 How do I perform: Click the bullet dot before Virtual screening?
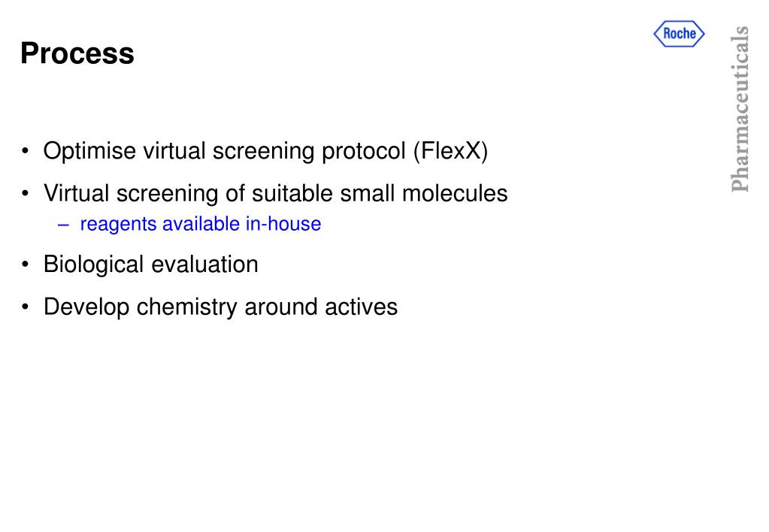(25, 193)
